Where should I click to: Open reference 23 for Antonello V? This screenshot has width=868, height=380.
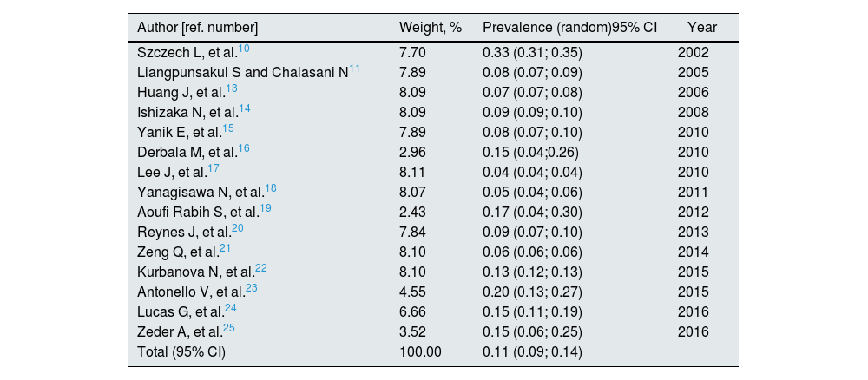[x=252, y=288]
